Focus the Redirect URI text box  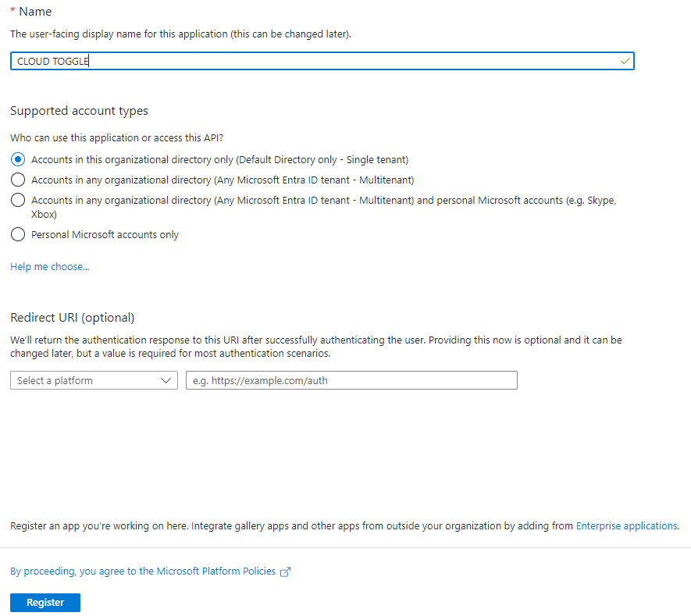[351, 380]
